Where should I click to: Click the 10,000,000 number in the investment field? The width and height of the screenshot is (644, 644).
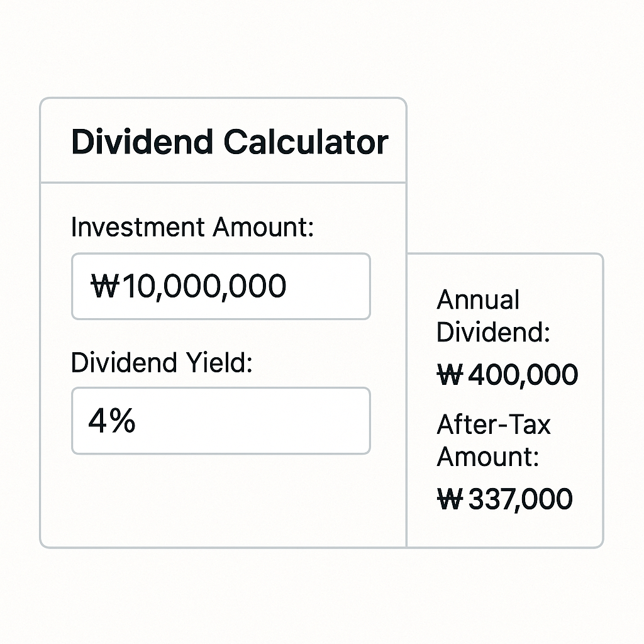(x=204, y=287)
